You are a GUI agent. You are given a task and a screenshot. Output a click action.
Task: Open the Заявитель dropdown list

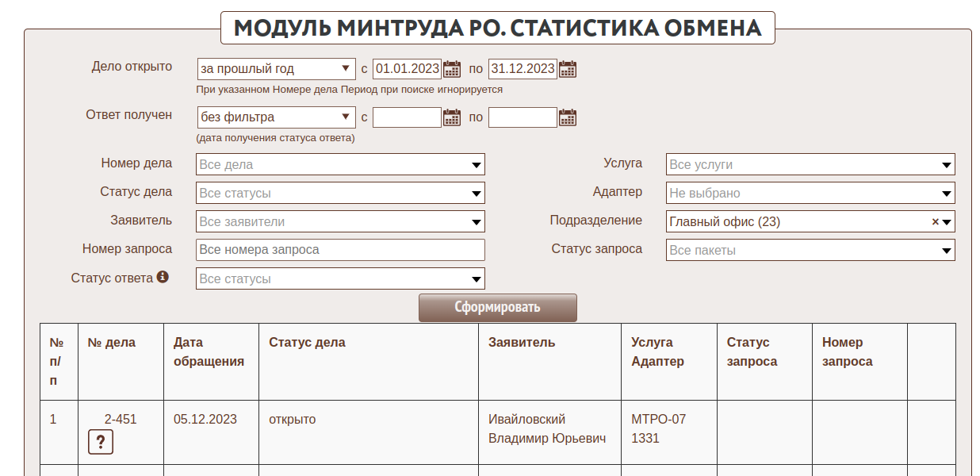[340, 222]
